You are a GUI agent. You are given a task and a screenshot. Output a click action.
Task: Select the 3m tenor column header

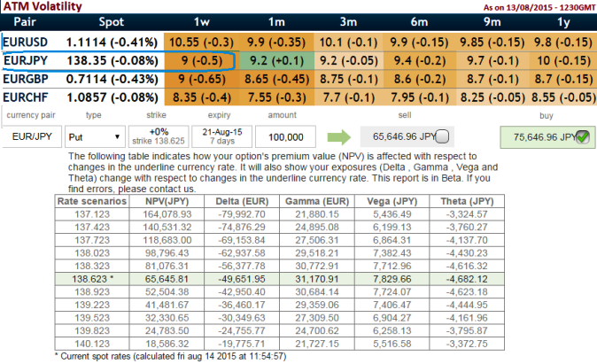pos(348,22)
